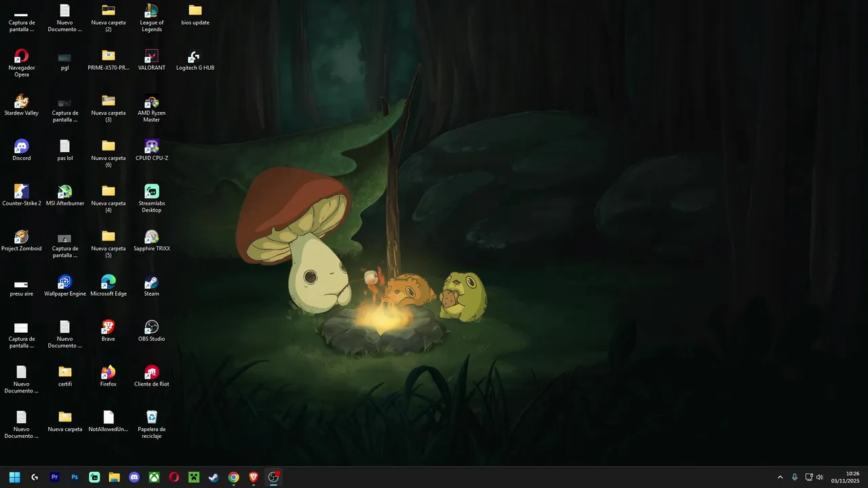Image resolution: width=868 pixels, height=488 pixels.
Task: Open Discord from the taskbar
Action: [x=134, y=477]
